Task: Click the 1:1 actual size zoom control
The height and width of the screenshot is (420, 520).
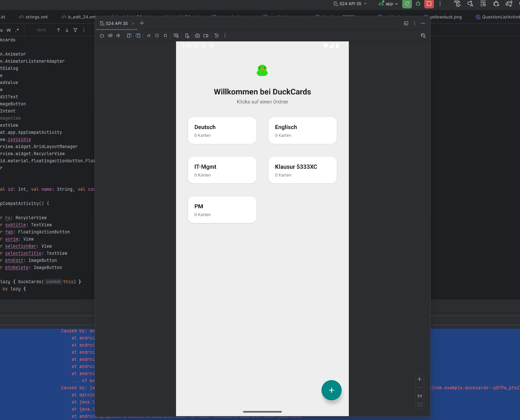Action: point(420,396)
